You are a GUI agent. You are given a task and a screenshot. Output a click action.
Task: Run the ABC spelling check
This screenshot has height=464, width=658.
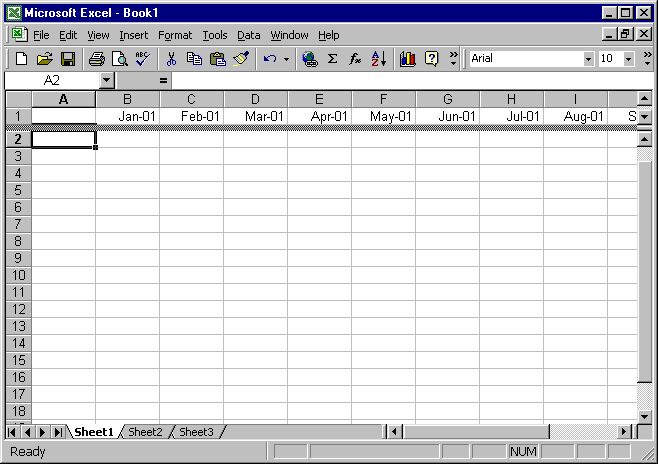point(143,59)
